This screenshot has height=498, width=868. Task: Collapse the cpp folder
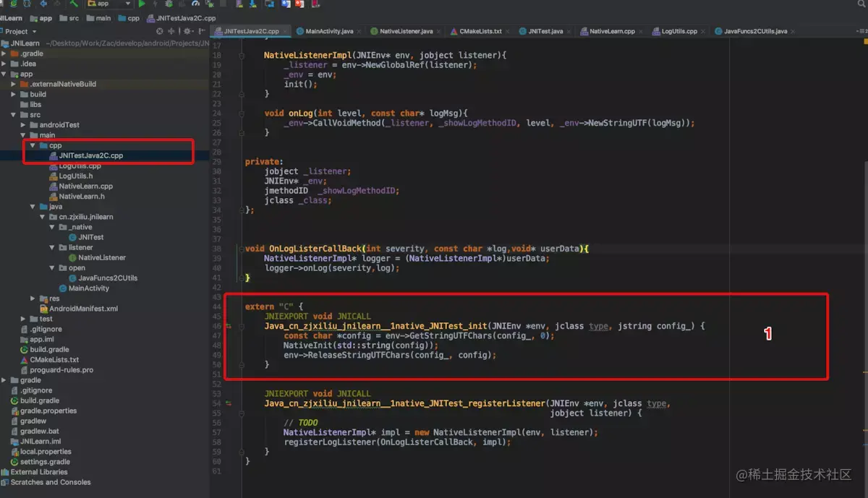point(33,145)
